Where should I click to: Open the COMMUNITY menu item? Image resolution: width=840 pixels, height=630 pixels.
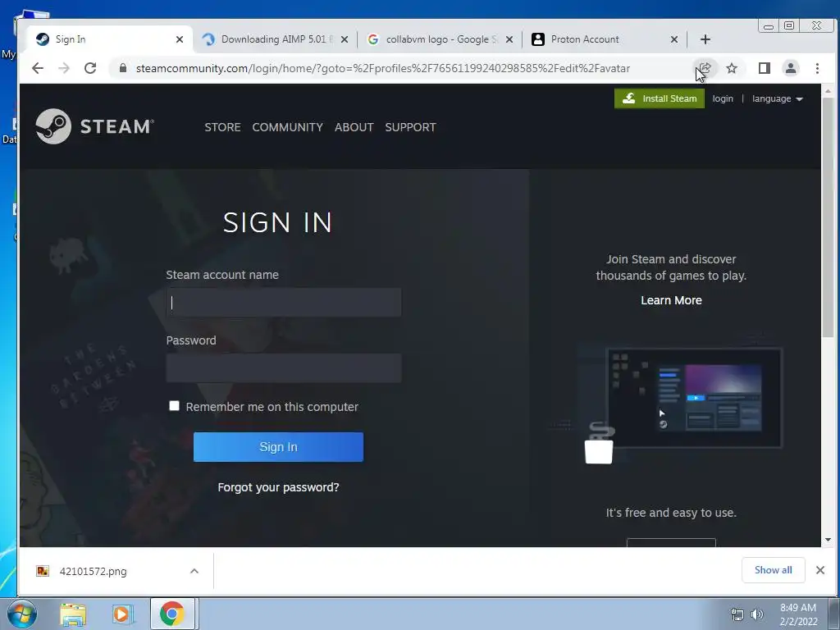tap(288, 127)
